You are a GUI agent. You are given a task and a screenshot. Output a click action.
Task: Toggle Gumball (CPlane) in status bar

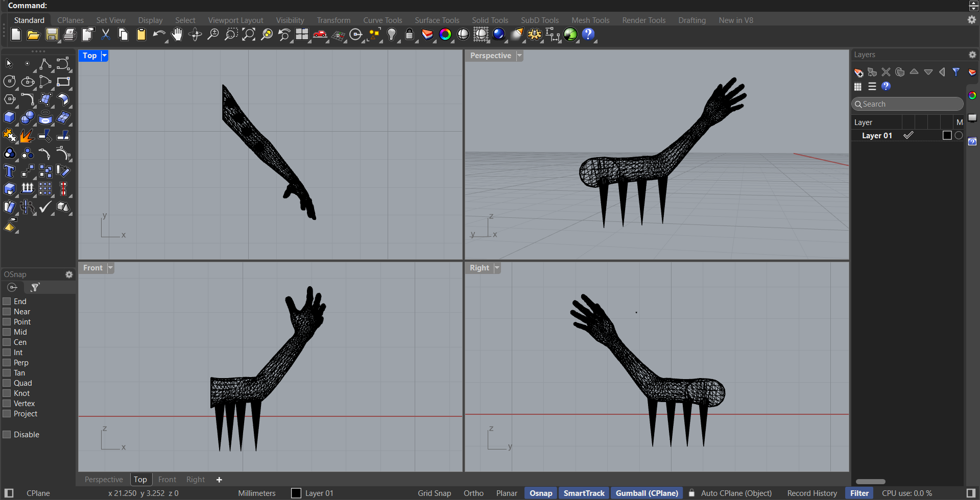click(647, 493)
